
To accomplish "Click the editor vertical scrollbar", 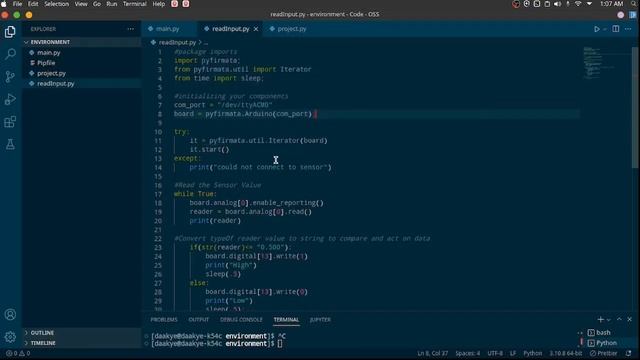I will coord(635,106).
